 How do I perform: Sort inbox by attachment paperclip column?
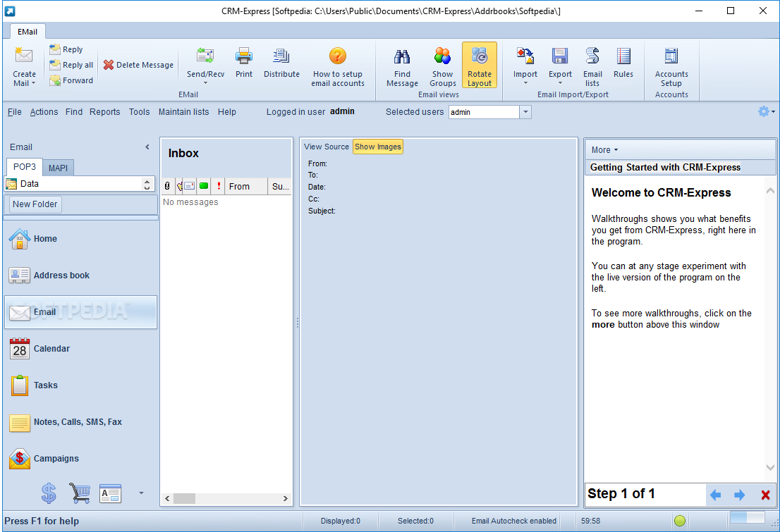tap(167, 186)
